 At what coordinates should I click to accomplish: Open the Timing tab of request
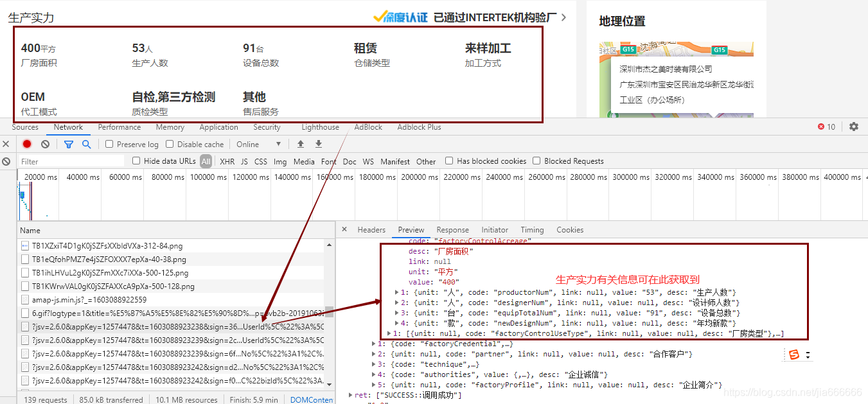pos(532,230)
